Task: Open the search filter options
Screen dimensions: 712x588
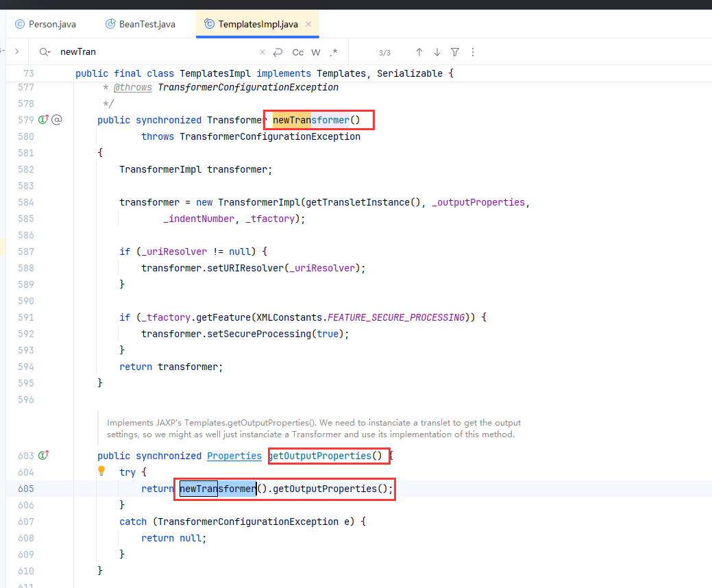Action: pyautogui.click(x=455, y=52)
